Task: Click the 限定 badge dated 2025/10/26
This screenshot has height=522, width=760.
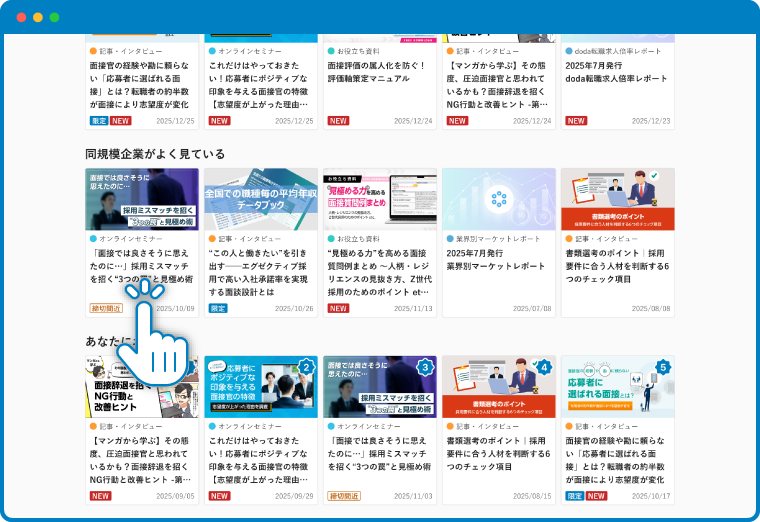Action: pyautogui.click(x=218, y=309)
